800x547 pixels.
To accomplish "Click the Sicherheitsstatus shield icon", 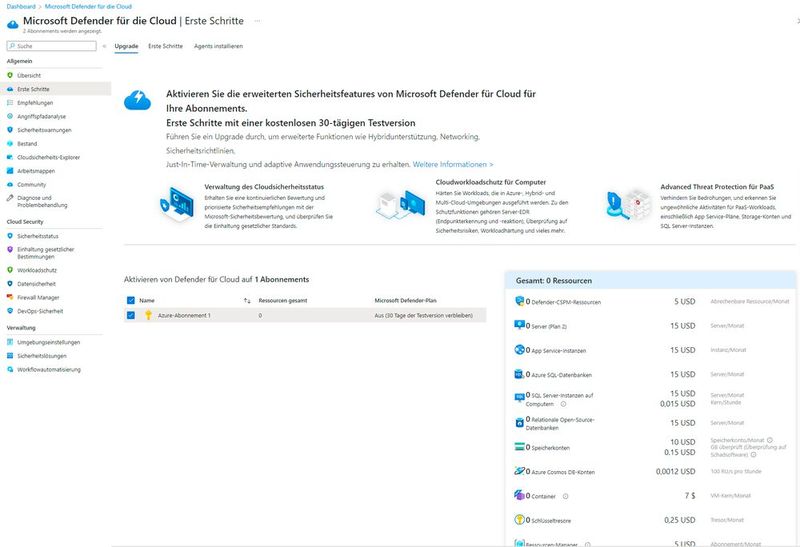I will tap(10, 236).
